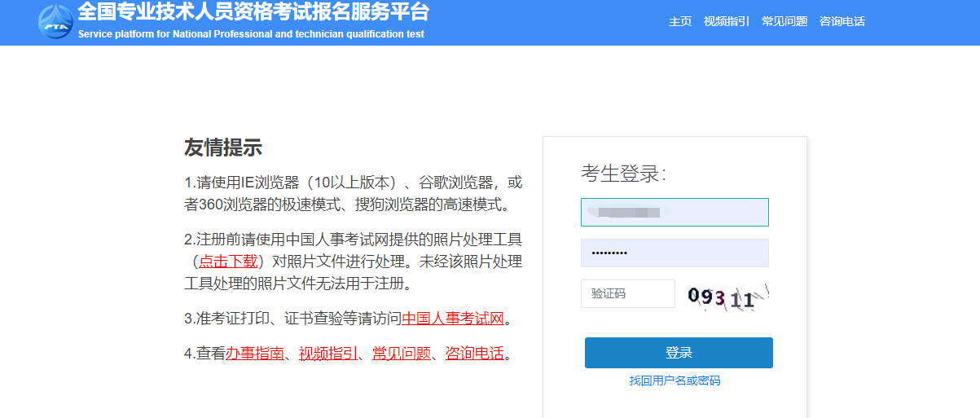Download photo tool via 点击下载 link

[x=228, y=262]
